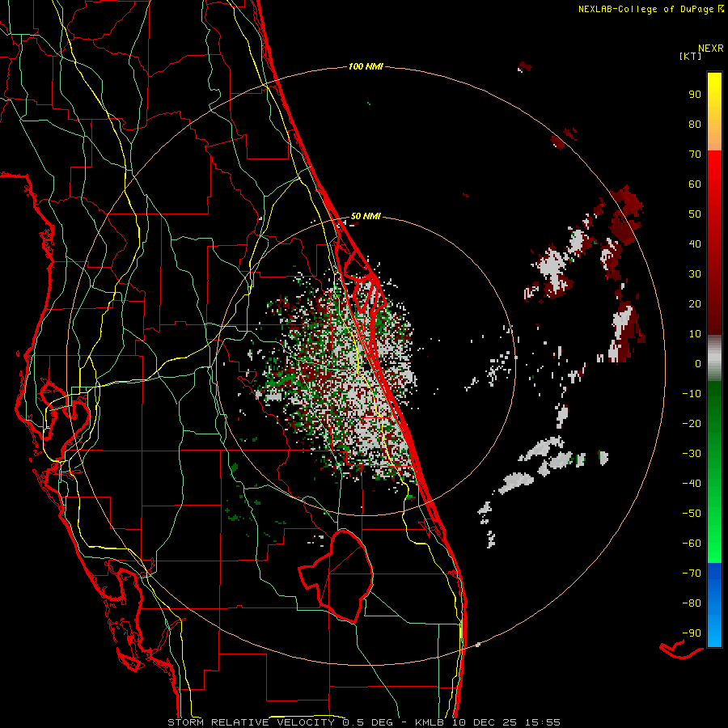Viewport: 728px width, 728px height.
Task: Click the 90 value on the velocity scale
Action: coord(695,95)
